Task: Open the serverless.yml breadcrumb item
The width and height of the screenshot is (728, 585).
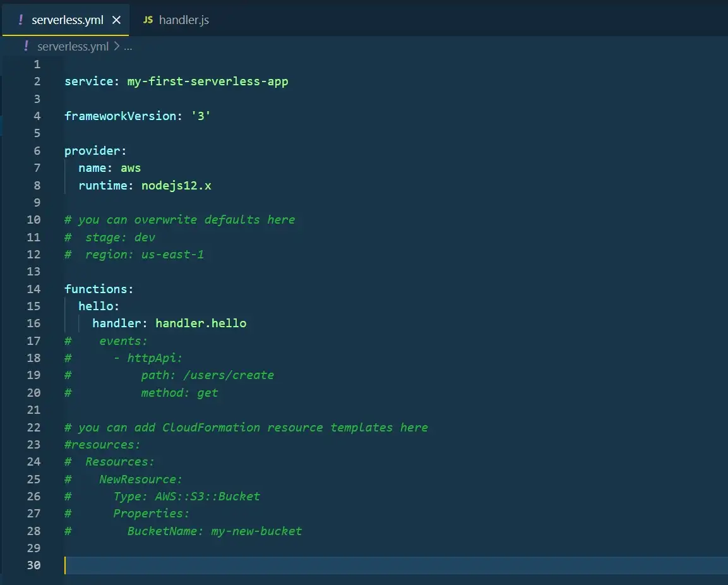Action: 73,46
